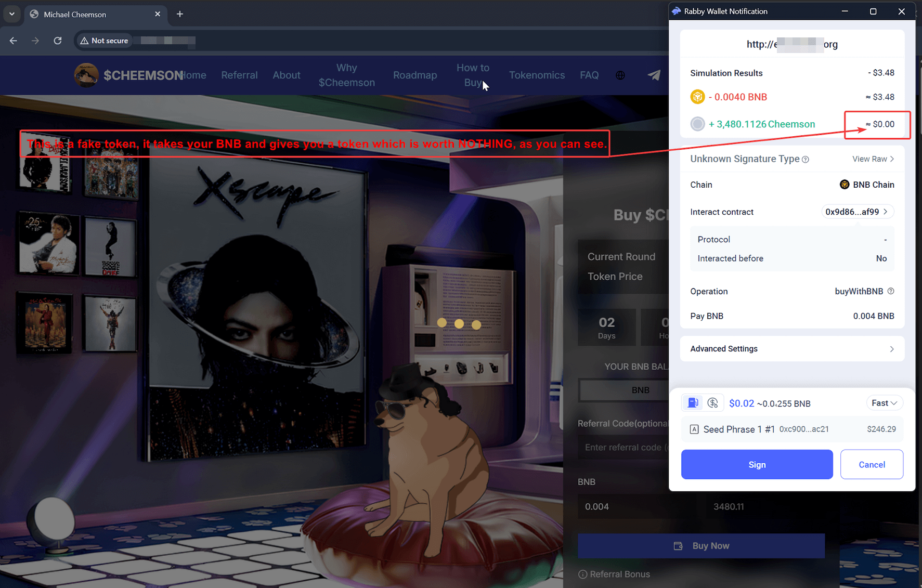Open a new browser tab
The image size is (922, 588).
[x=180, y=14]
